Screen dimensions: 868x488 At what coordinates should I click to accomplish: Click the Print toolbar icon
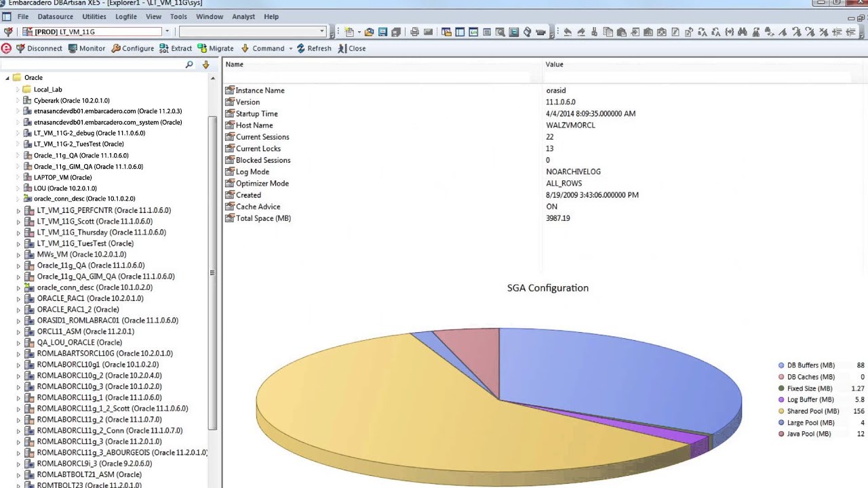tap(414, 32)
